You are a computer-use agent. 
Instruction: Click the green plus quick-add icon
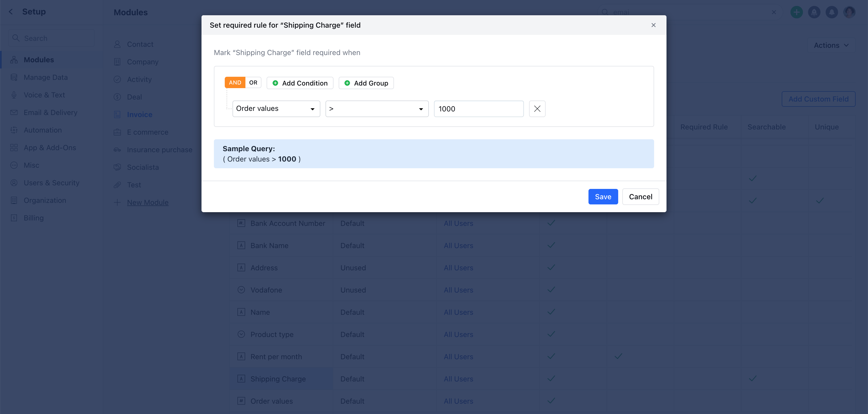click(796, 12)
